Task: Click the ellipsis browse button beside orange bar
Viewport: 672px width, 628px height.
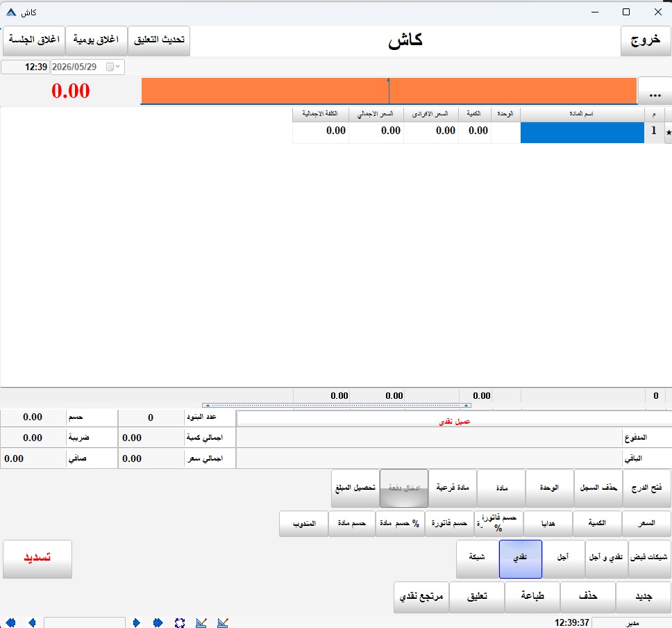Action: click(x=655, y=91)
